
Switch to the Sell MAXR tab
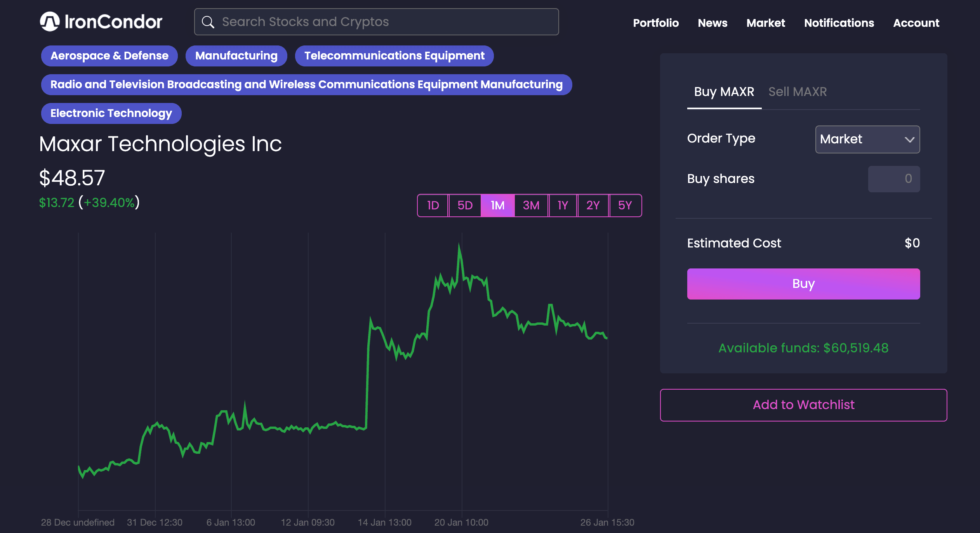798,92
